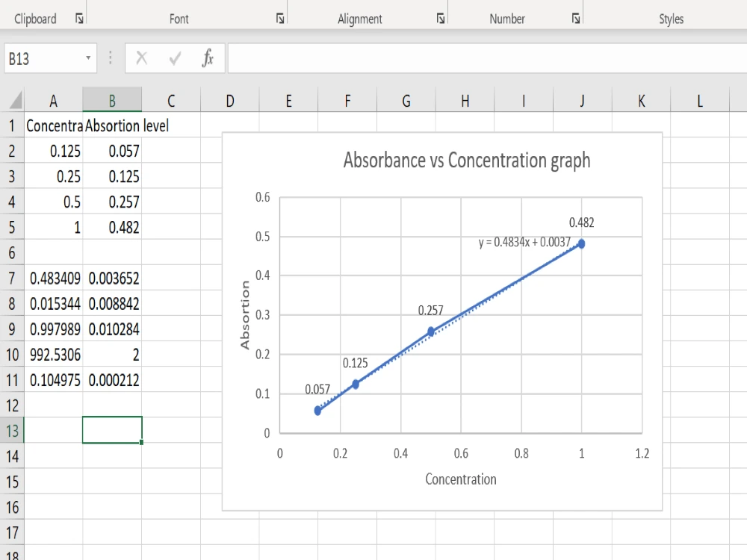Select column D header
This screenshot has width=747, height=560.
point(229,101)
